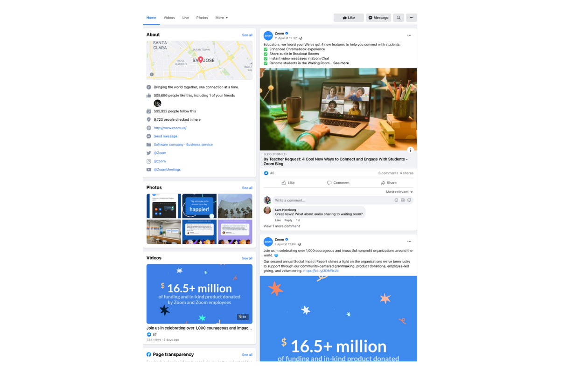
Task: Click See all in Photos section
Action: tap(247, 188)
